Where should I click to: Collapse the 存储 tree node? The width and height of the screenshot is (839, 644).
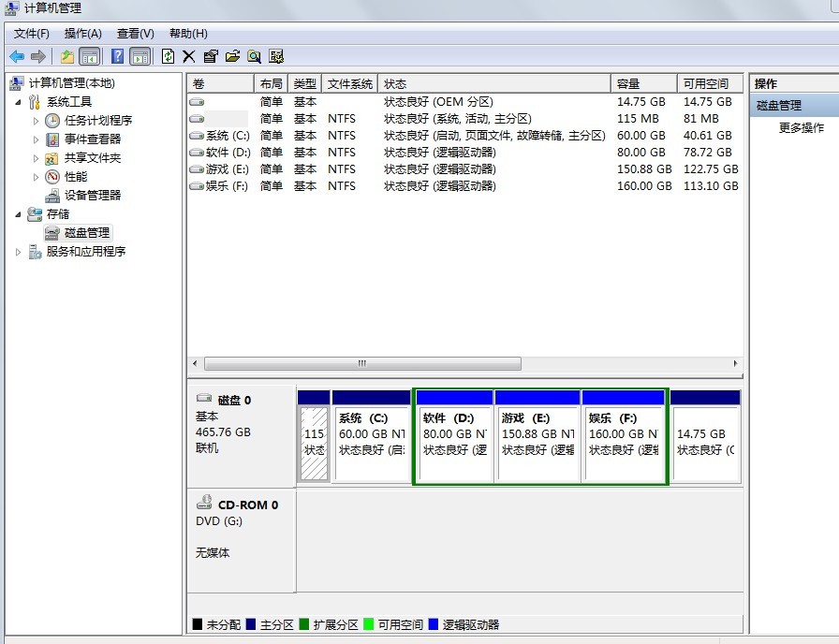point(18,214)
